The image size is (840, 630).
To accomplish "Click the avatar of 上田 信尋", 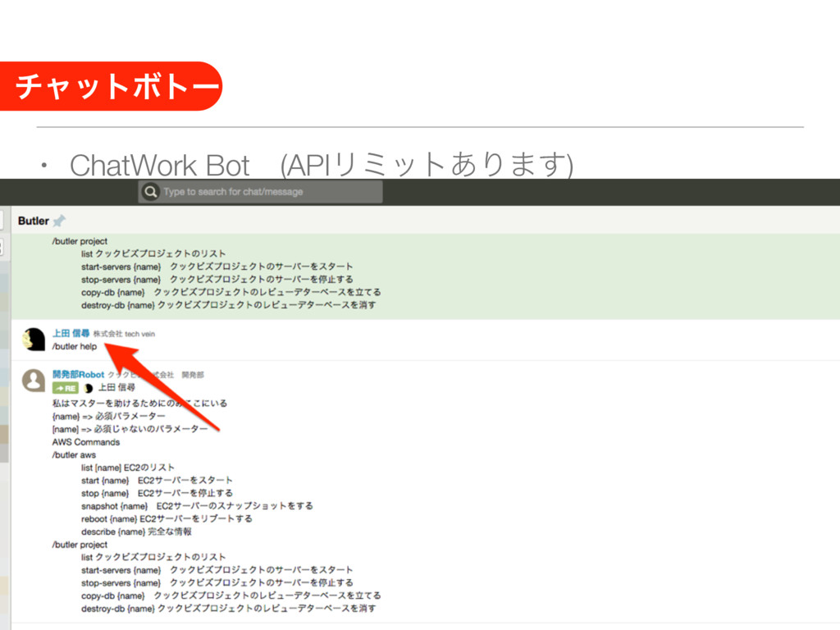I will pyautogui.click(x=34, y=340).
